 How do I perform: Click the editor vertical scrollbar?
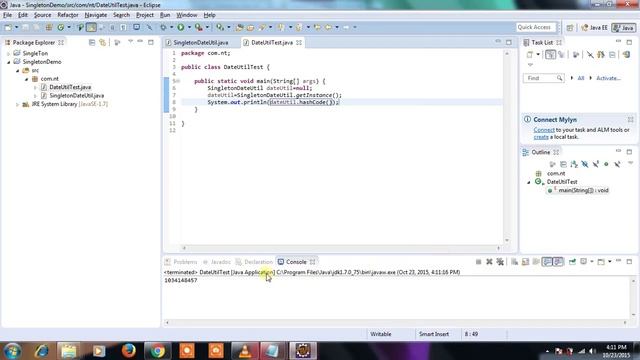point(507,147)
